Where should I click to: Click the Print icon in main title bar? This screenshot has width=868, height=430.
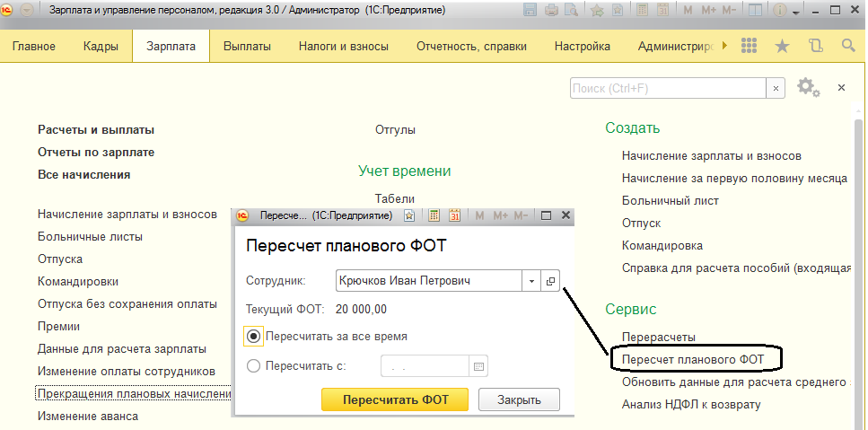pos(551,11)
